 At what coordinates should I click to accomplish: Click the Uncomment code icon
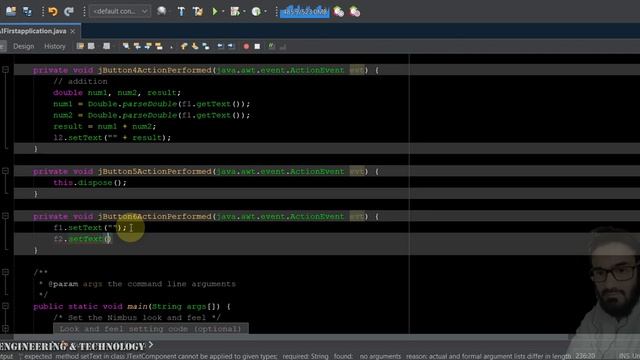tap(282, 47)
